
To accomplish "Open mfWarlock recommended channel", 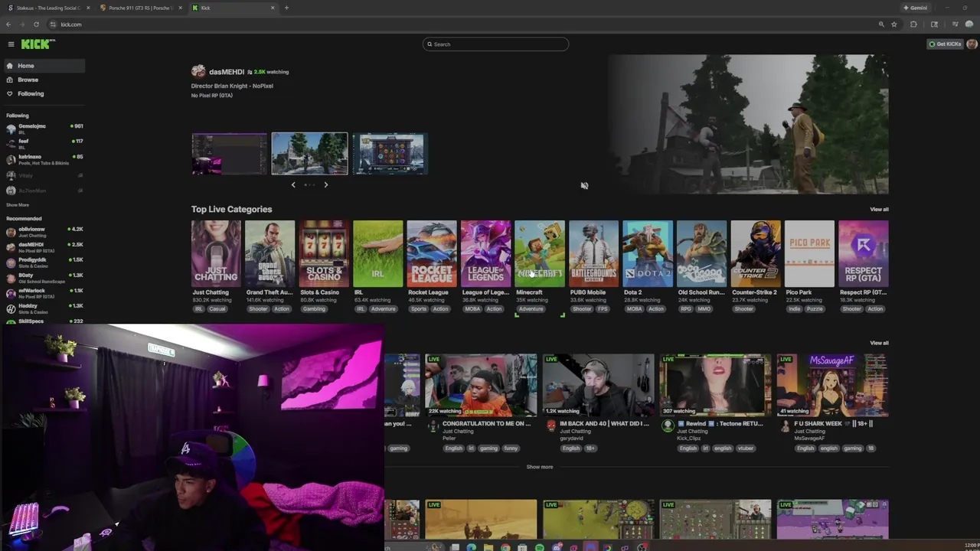I will (43, 292).
